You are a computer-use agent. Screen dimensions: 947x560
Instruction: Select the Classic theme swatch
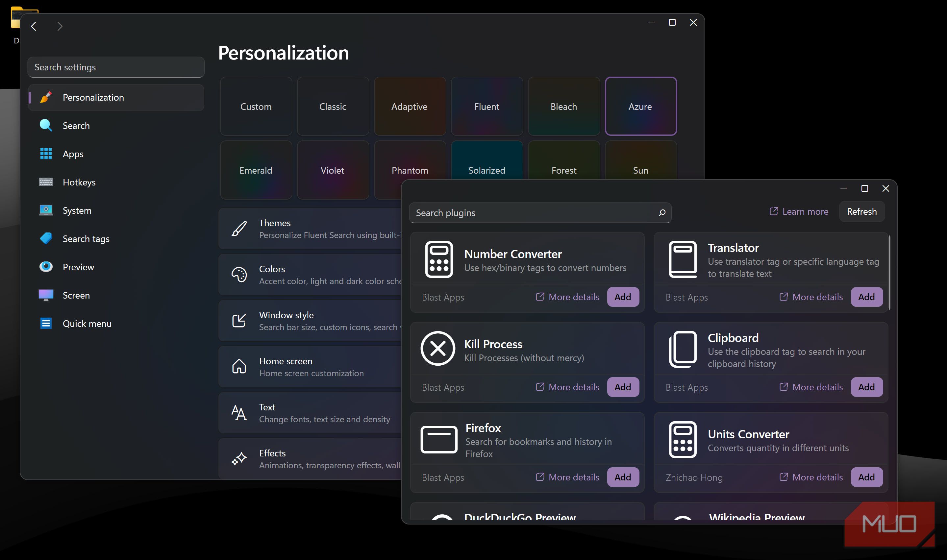point(333,107)
